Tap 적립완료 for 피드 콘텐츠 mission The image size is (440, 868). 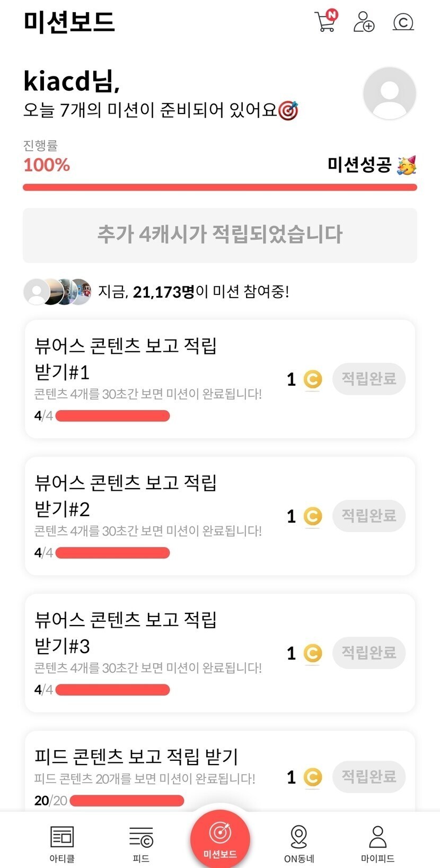tap(368, 777)
